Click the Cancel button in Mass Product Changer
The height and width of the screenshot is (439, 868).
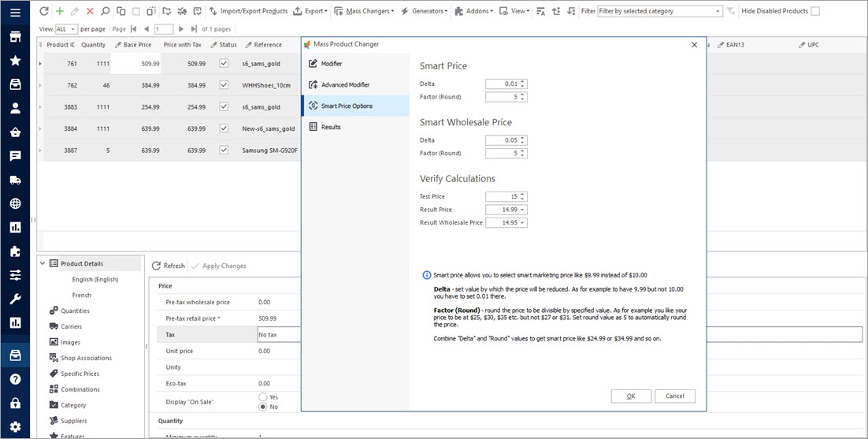[x=675, y=396]
